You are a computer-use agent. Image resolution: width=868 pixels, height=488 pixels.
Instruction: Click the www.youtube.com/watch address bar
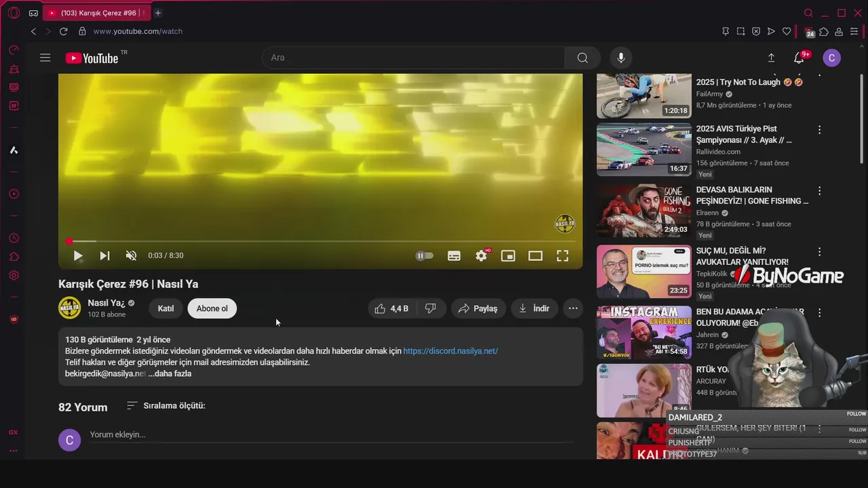tap(138, 31)
